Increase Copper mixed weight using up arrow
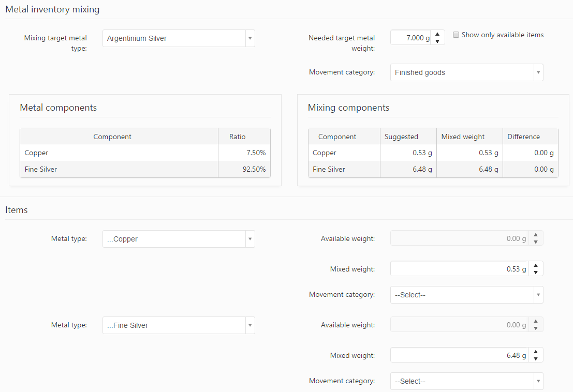Image resolution: width=573 pixels, height=392 pixels. pyautogui.click(x=536, y=266)
